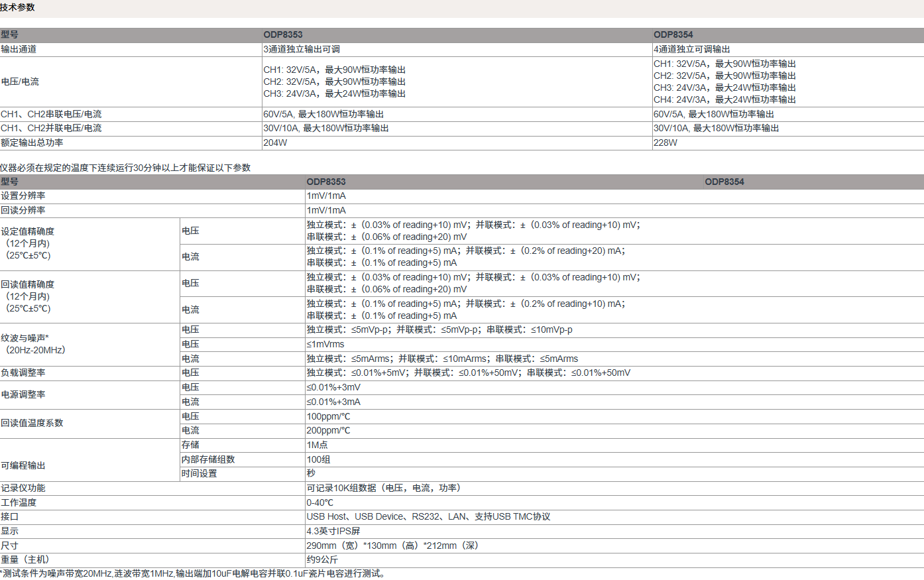The height and width of the screenshot is (580, 924).
Task: Select the 设置分辨率 row label
Action: [x=23, y=196]
